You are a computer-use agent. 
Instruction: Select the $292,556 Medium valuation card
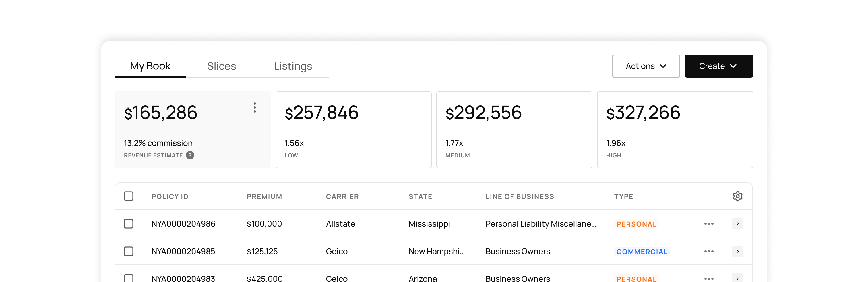pos(514,130)
